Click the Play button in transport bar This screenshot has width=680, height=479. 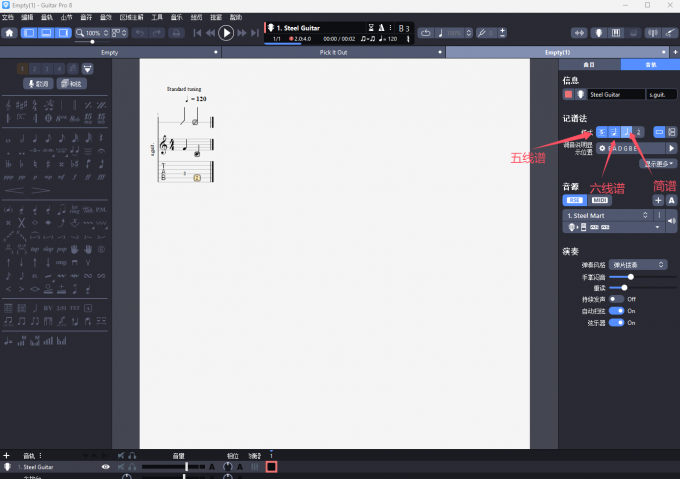coord(226,33)
